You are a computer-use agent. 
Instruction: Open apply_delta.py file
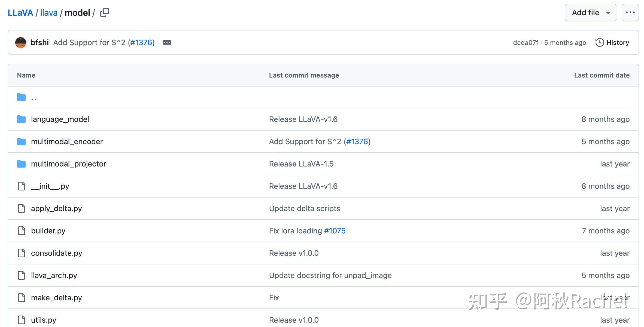tap(56, 208)
